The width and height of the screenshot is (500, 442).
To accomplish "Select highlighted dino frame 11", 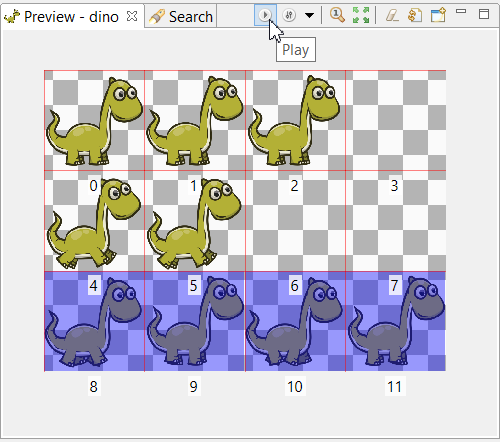I will [396, 321].
